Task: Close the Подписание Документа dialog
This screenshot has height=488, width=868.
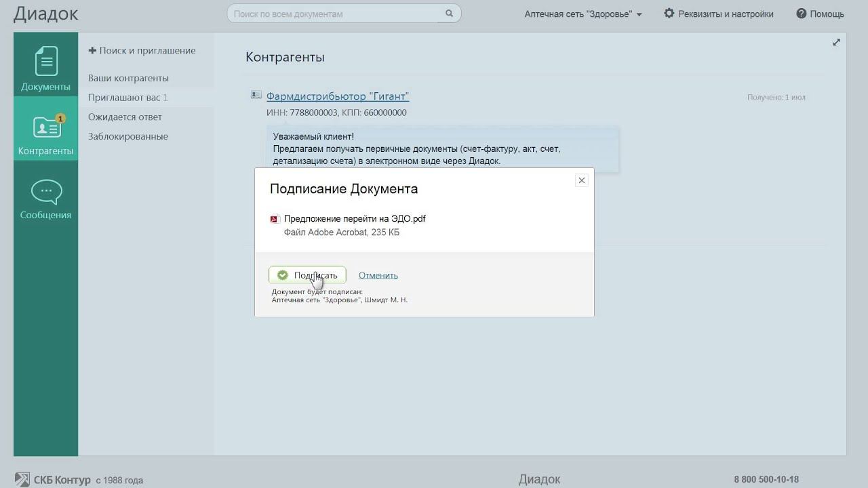Action: pyautogui.click(x=581, y=180)
